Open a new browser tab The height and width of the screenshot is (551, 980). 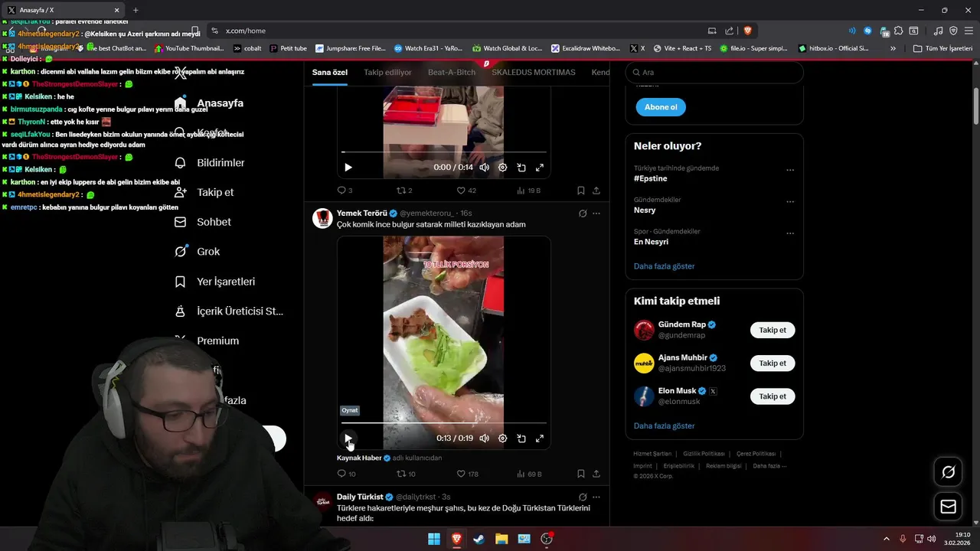click(136, 10)
